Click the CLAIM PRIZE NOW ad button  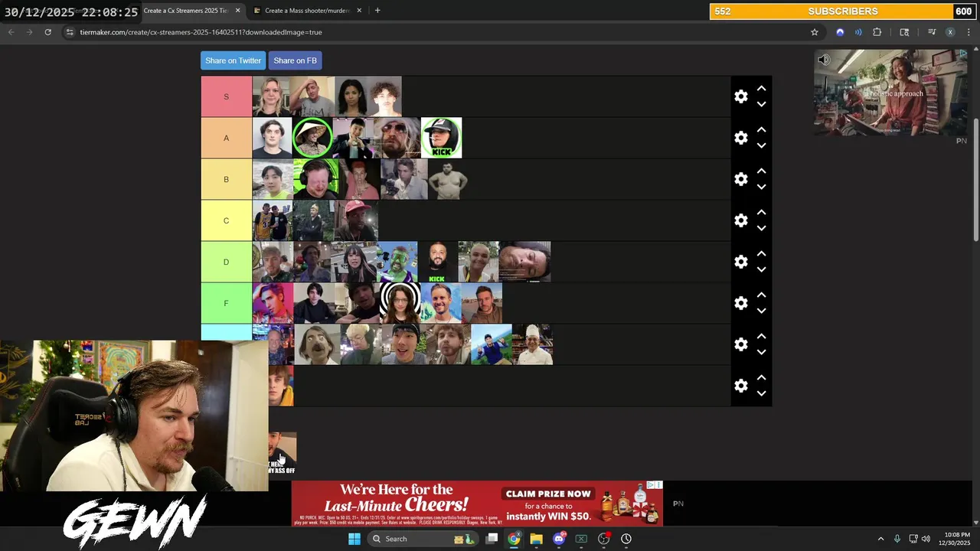tap(548, 494)
